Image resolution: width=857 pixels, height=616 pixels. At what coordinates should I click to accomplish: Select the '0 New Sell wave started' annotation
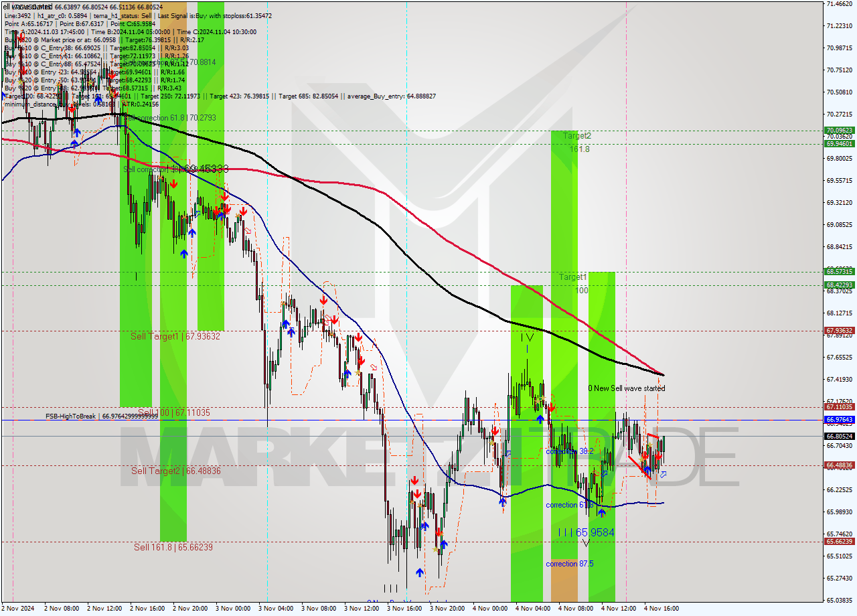tap(627, 388)
